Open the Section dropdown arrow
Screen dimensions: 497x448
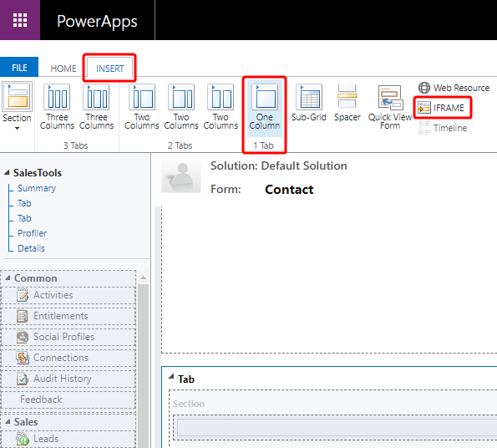pyautogui.click(x=17, y=128)
